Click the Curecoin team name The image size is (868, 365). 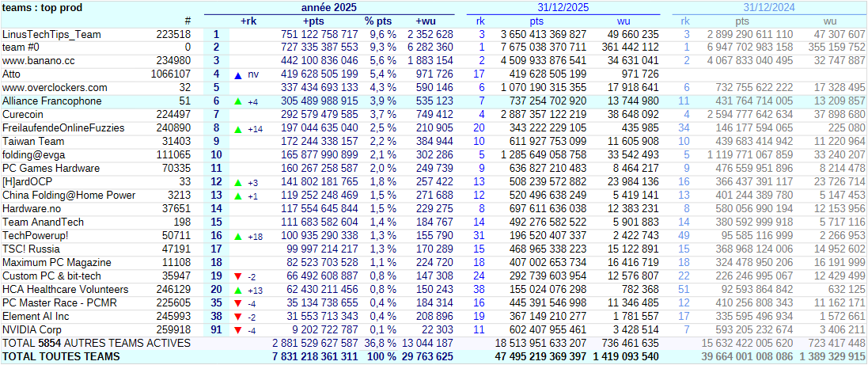[x=22, y=115]
